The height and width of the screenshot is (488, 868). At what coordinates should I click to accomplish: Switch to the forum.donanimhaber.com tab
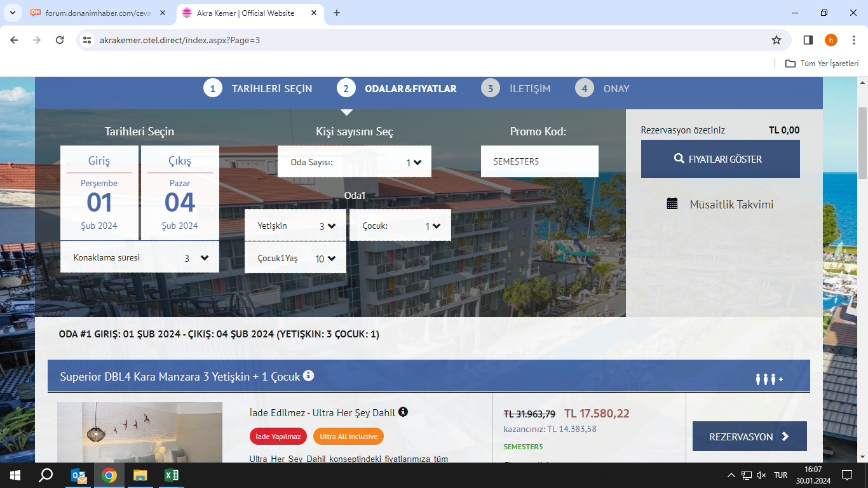pyautogui.click(x=98, y=13)
